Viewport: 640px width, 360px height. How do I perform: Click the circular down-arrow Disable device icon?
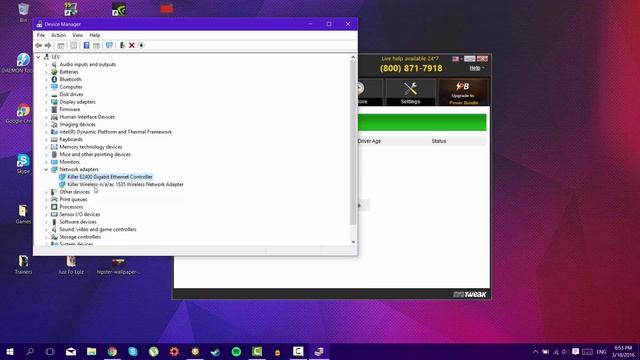(141, 45)
